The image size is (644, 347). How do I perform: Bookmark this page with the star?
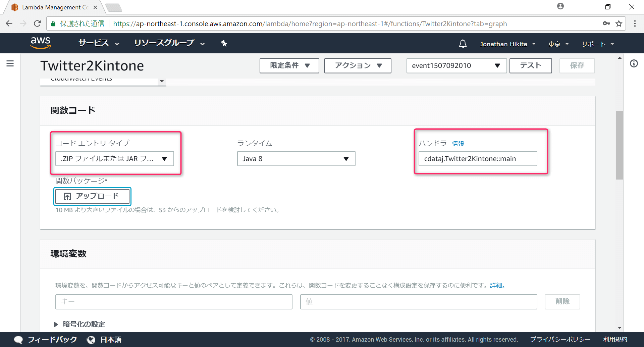619,23
